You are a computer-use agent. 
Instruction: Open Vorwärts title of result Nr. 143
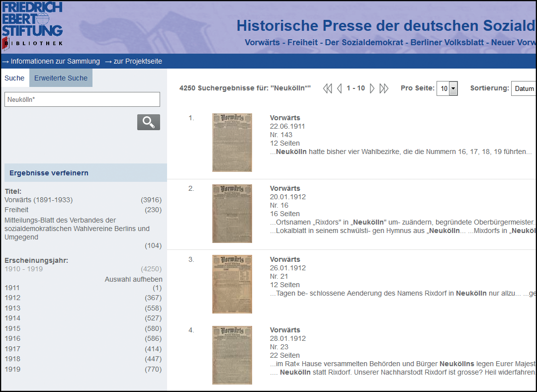coord(285,118)
